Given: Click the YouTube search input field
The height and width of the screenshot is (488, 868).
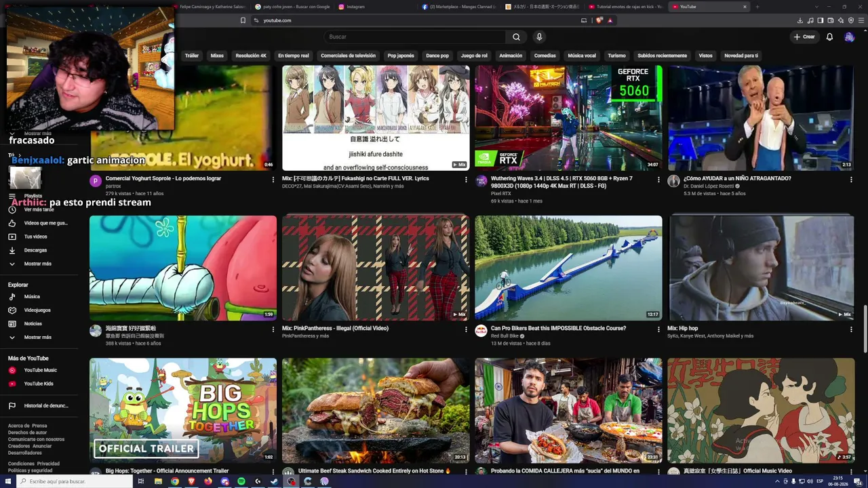Looking at the screenshot, I should pyautogui.click(x=414, y=37).
